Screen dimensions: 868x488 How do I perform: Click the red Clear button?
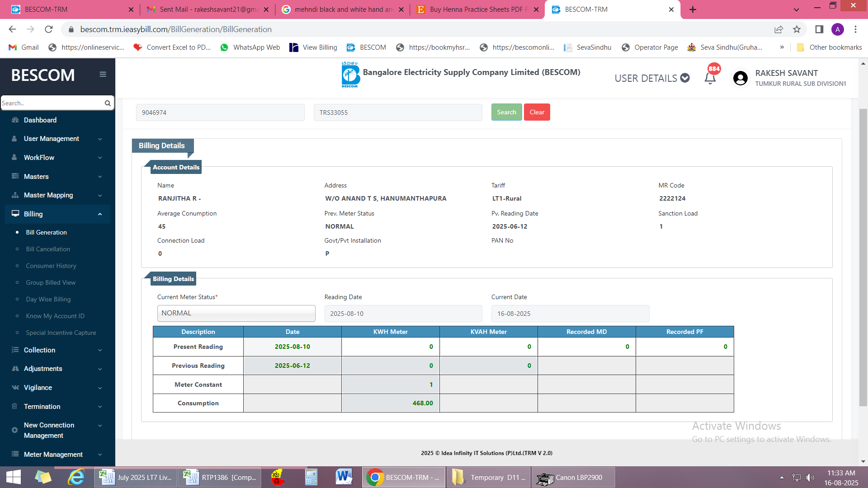pos(537,112)
